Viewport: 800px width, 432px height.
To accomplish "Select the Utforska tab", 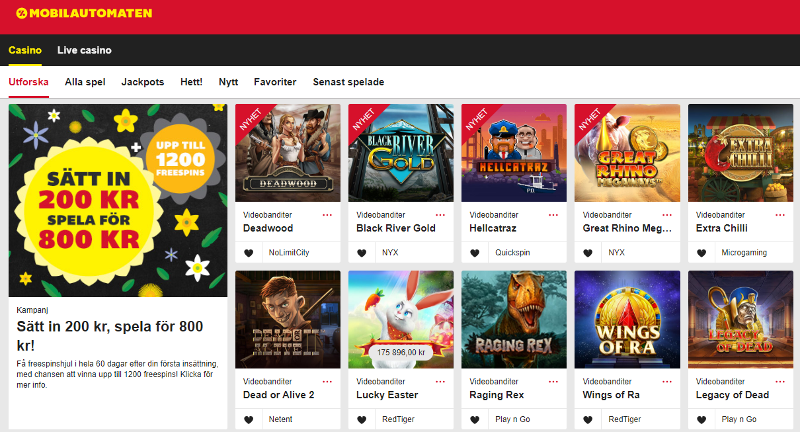I will coord(29,82).
